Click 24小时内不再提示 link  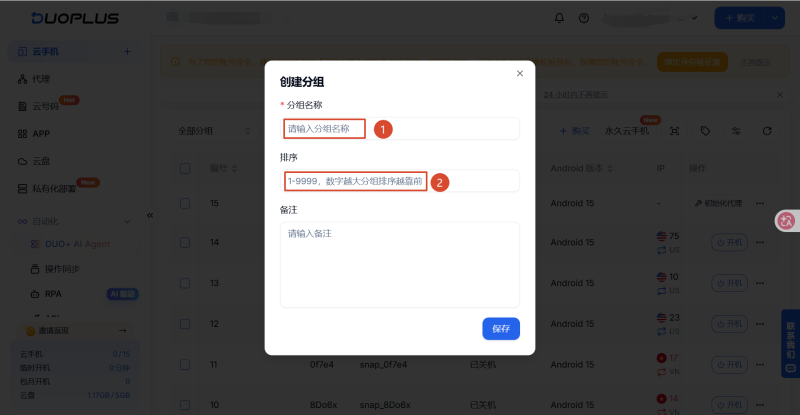pos(576,95)
